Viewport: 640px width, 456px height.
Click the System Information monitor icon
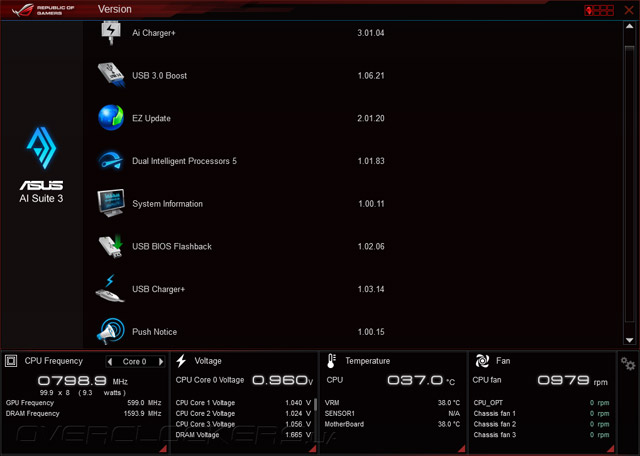click(x=111, y=203)
